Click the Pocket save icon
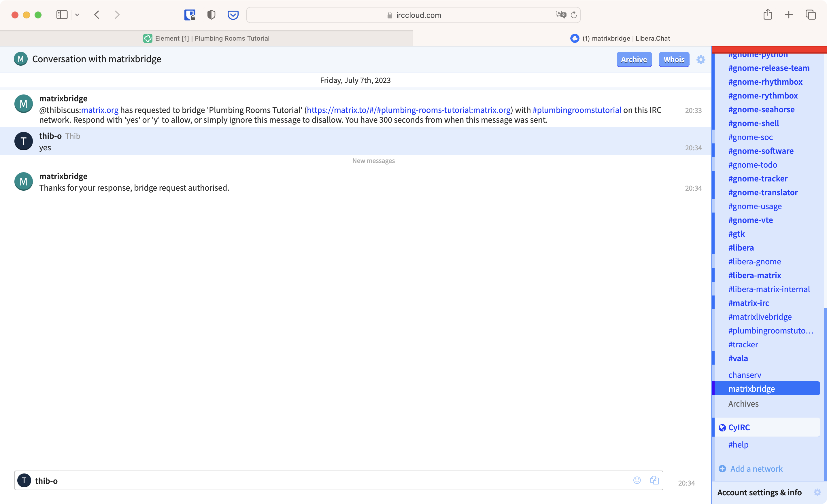Screen dimensions: 827x504 233,15
